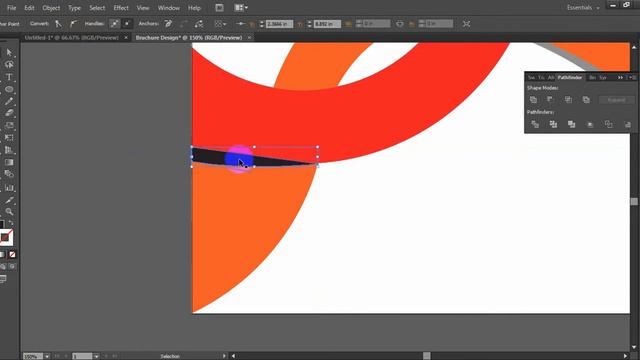Toggle None fill button in toolbox
This screenshot has width=640, height=360.
[x=12, y=254]
